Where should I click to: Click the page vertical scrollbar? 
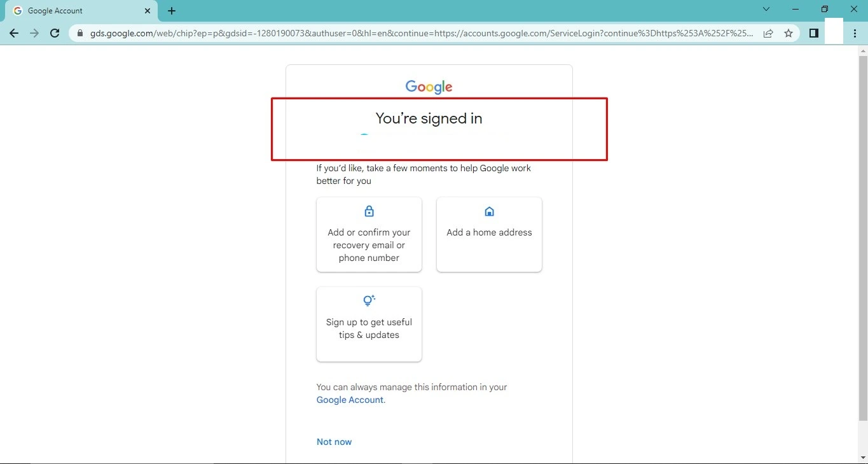pyautogui.click(x=862, y=239)
